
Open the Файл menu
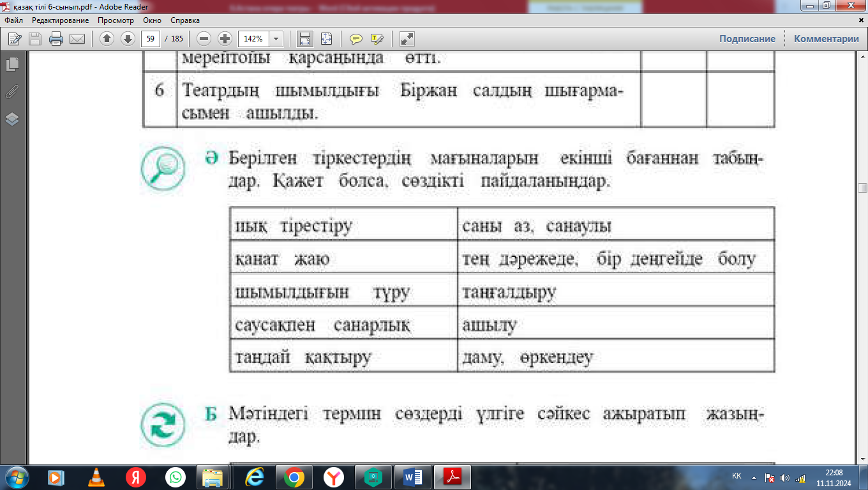point(13,20)
